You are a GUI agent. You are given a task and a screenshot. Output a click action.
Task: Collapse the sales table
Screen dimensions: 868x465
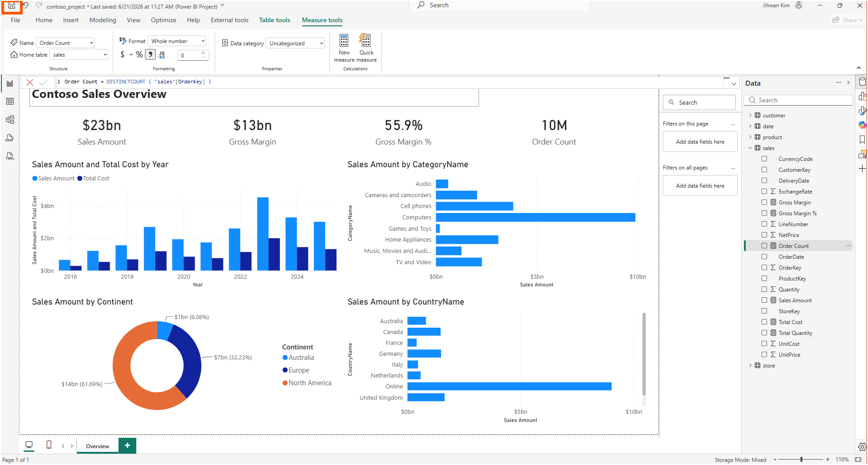(750, 148)
